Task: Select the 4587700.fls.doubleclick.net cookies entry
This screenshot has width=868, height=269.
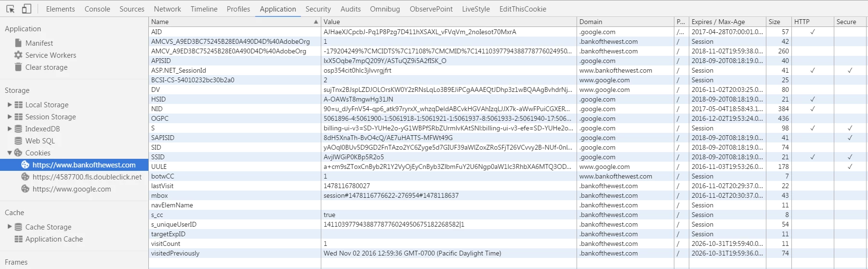Action: (x=87, y=177)
